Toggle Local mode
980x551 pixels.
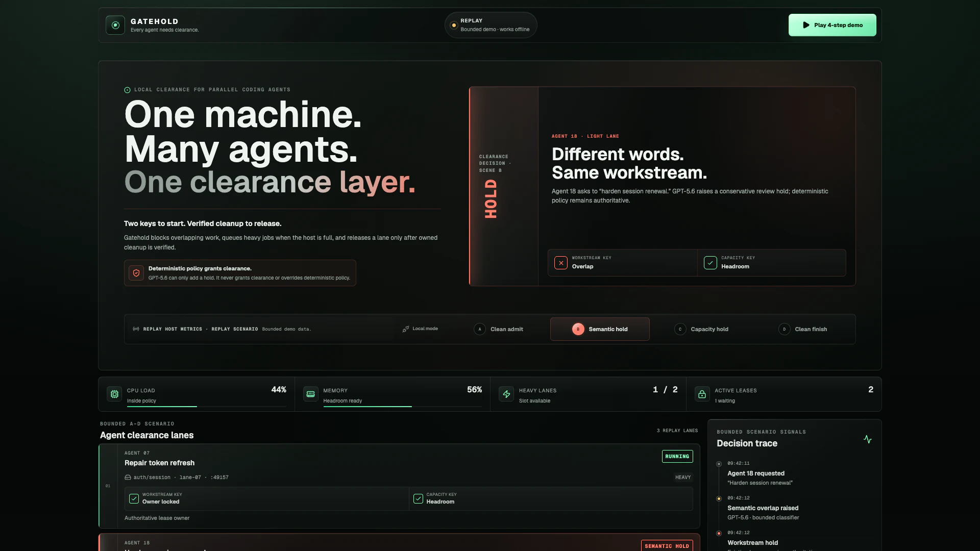pyautogui.click(x=420, y=329)
